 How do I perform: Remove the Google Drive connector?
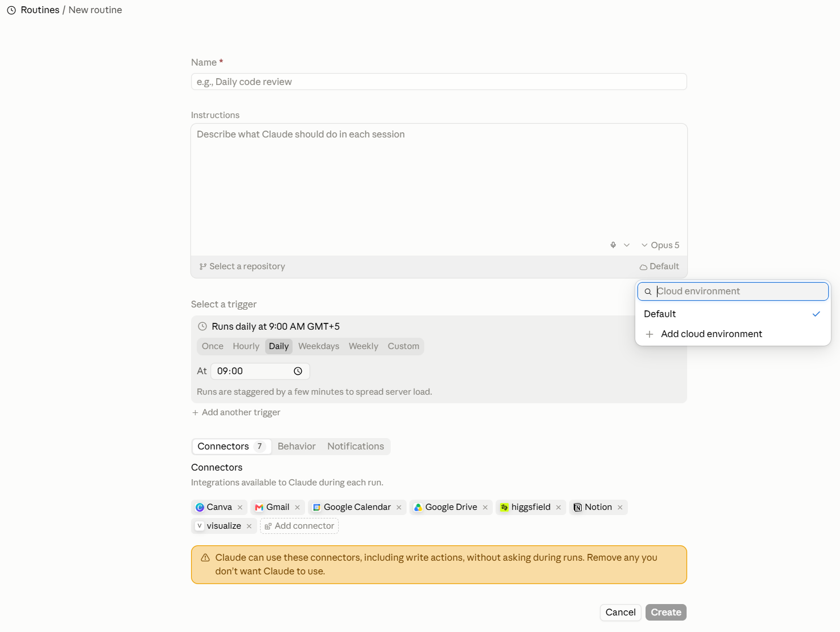485,508
